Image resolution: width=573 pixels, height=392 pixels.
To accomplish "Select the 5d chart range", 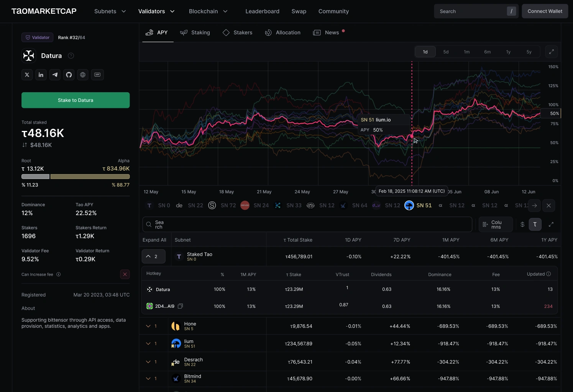I will [446, 52].
